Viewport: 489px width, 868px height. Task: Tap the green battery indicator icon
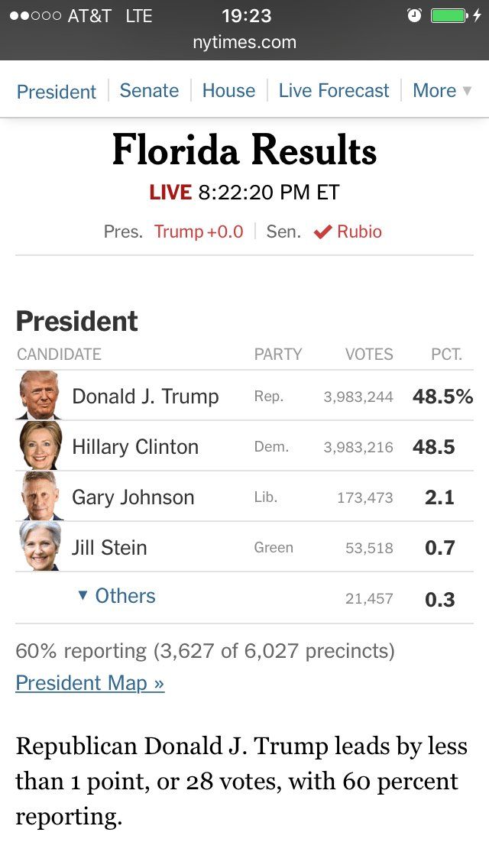click(449, 15)
